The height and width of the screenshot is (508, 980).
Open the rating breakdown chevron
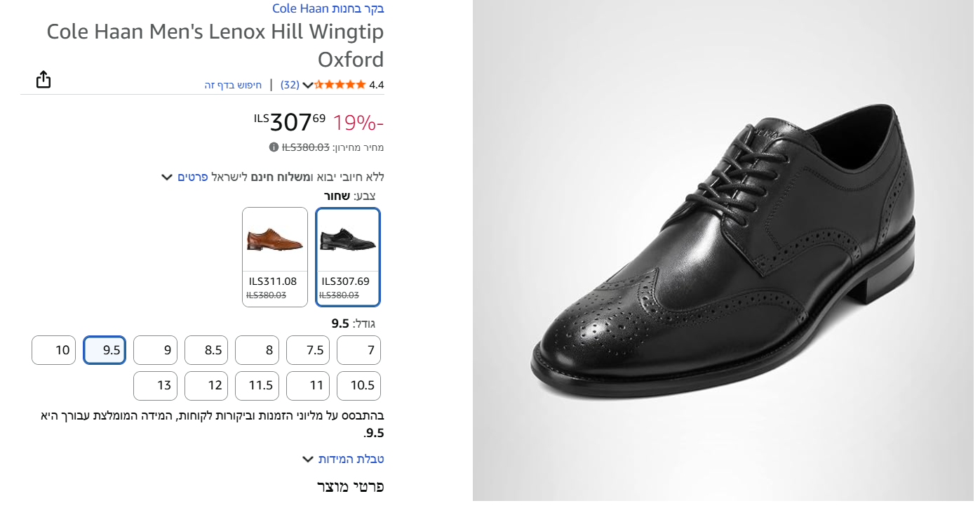point(307,85)
